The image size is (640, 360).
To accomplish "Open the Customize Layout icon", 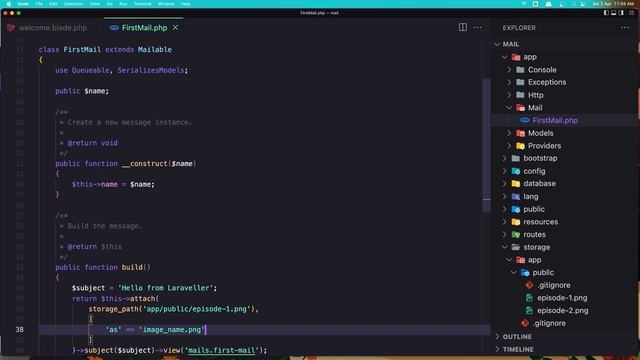I will click(x=631, y=13).
